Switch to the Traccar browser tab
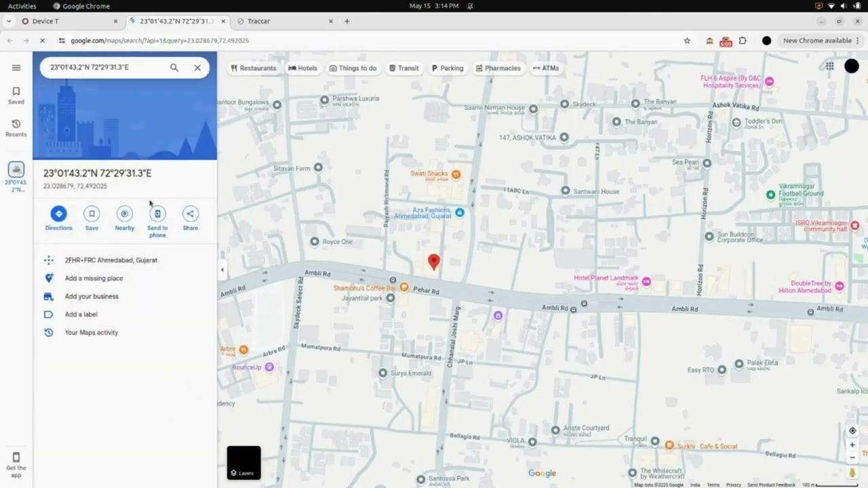Viewport: 868px width, 488px height. tap(285, 21)
